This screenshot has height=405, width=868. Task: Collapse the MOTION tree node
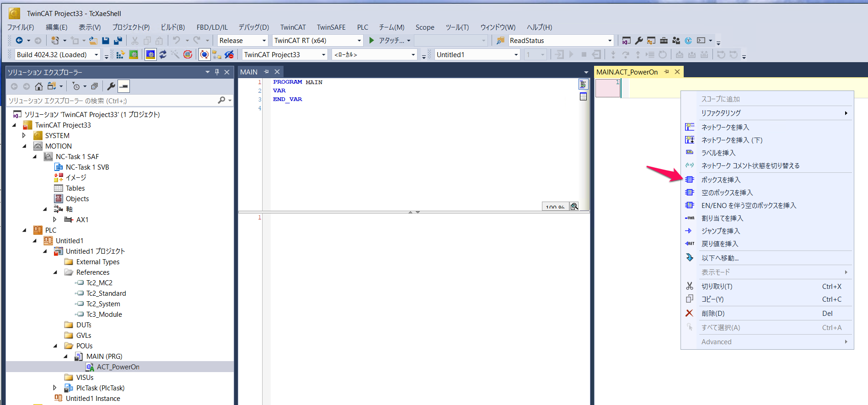click(24, 146)
